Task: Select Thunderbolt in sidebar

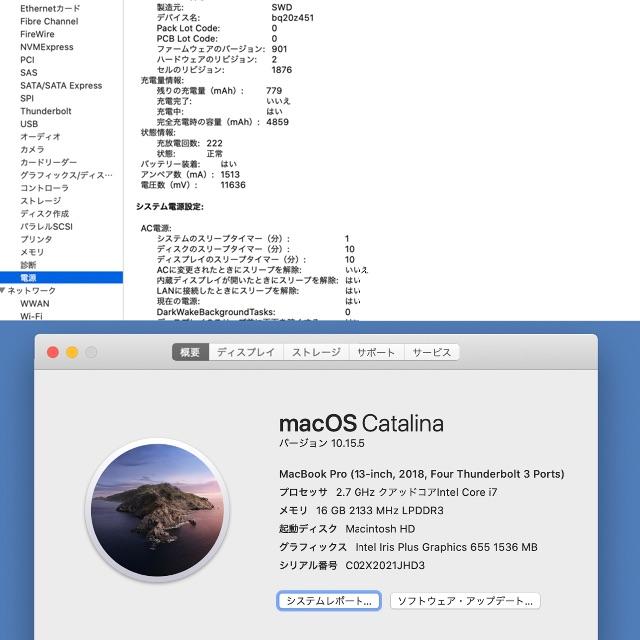Action: (x=46, y=111)
